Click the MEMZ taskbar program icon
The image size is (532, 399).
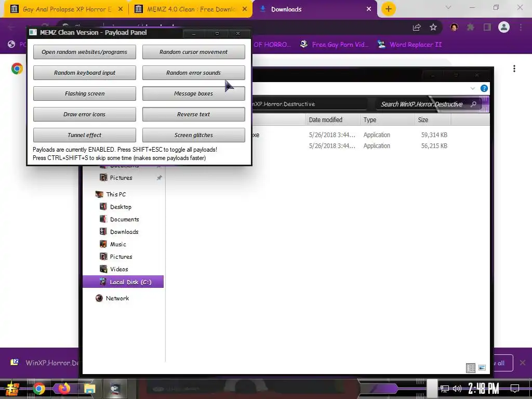click(115, 389)
